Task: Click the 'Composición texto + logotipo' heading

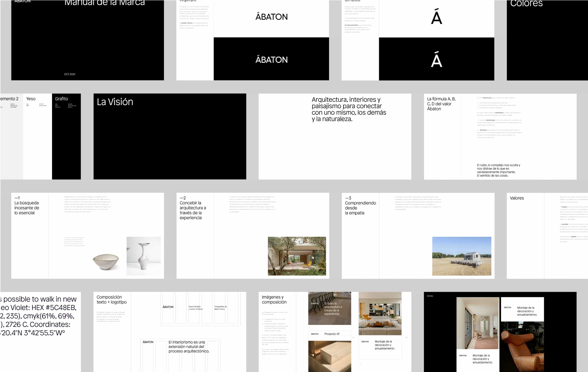Action: [x=111, y=299]
